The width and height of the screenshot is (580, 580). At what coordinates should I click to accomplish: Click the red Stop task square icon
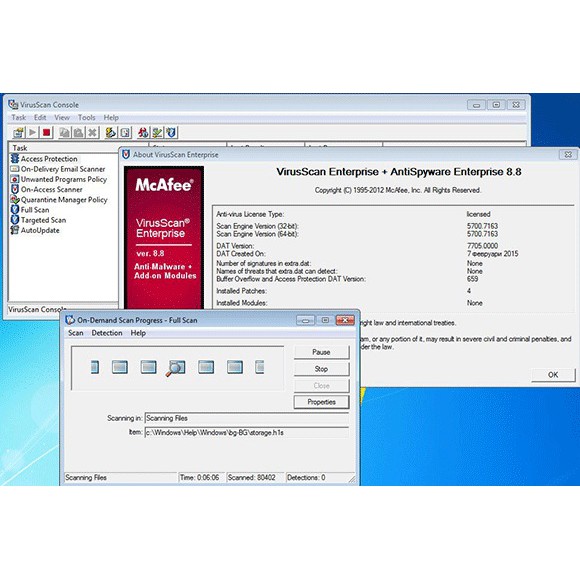[x=47, y=132]
